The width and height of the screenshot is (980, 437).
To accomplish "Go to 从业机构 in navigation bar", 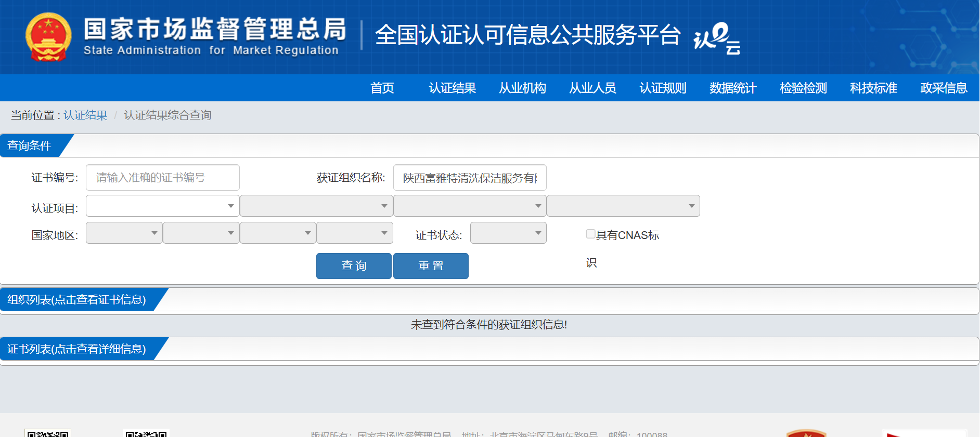I will click(523, 88).
